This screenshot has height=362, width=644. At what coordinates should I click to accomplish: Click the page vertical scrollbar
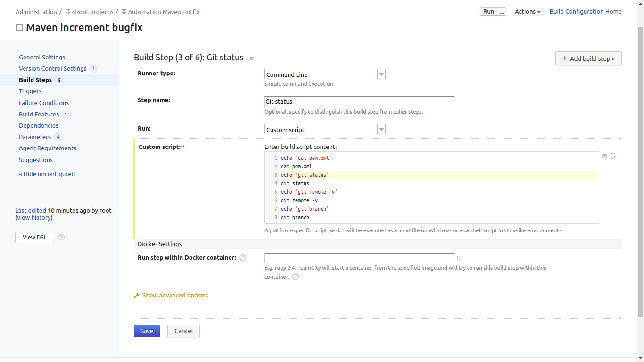640,170
